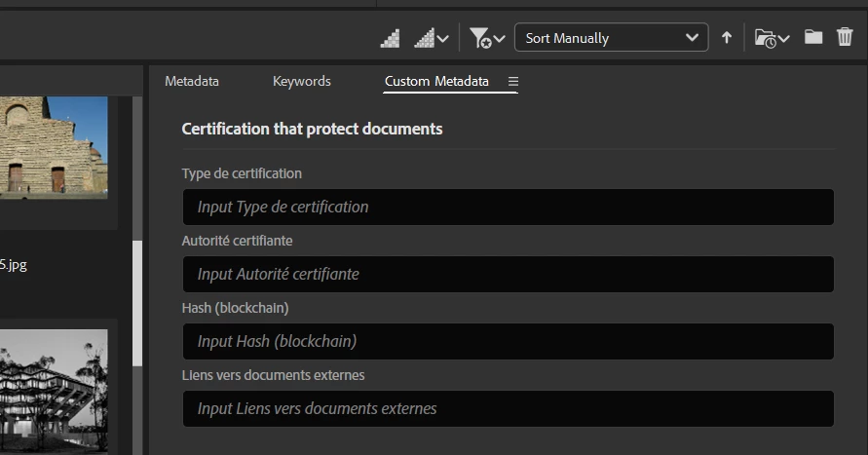Switch to the Keywords tab
Image resolution: width=868 pixels, height=455 pixels.
(302, 82)
